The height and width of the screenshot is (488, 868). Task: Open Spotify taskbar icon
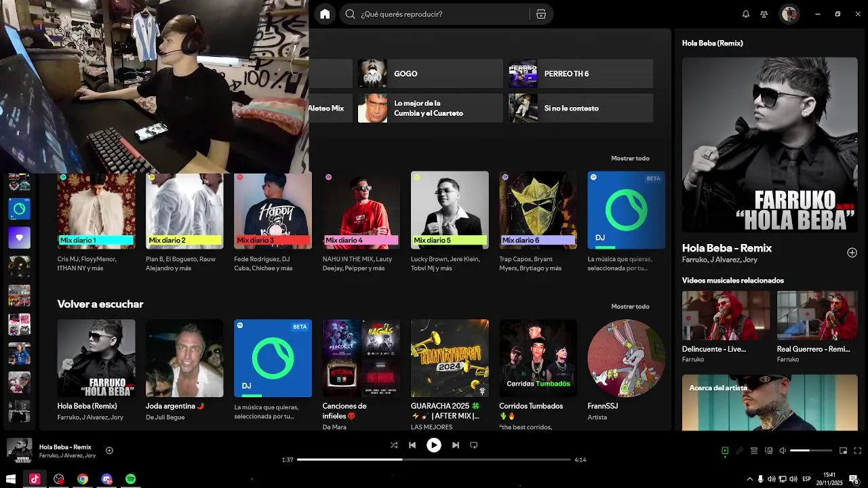pyautogui.click(x=130, y=479)
